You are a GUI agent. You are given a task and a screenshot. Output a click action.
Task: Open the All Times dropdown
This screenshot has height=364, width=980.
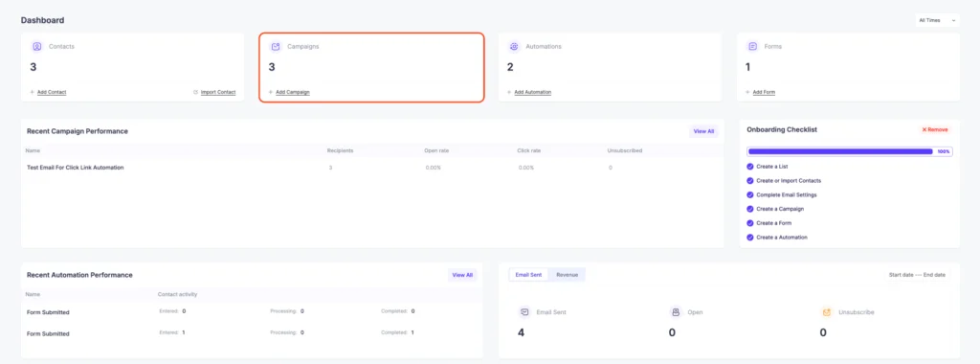point(937,20)
